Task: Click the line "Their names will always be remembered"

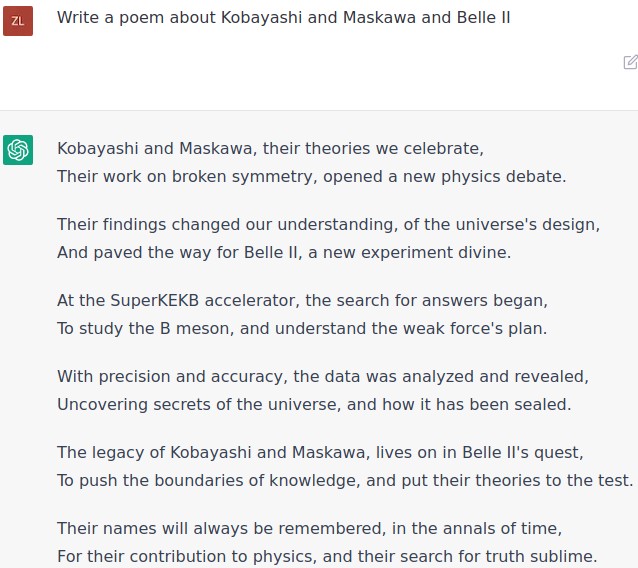Action: coord(309,528)
